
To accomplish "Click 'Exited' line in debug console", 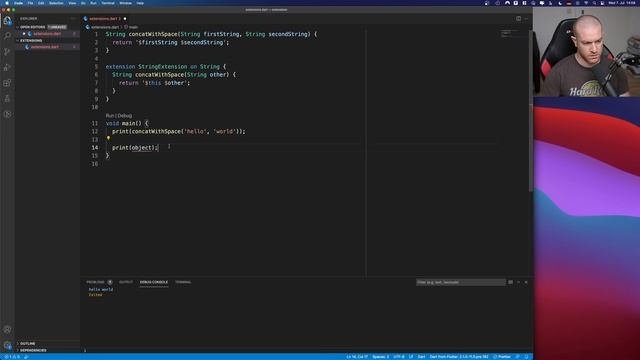I will coord(96,295).
